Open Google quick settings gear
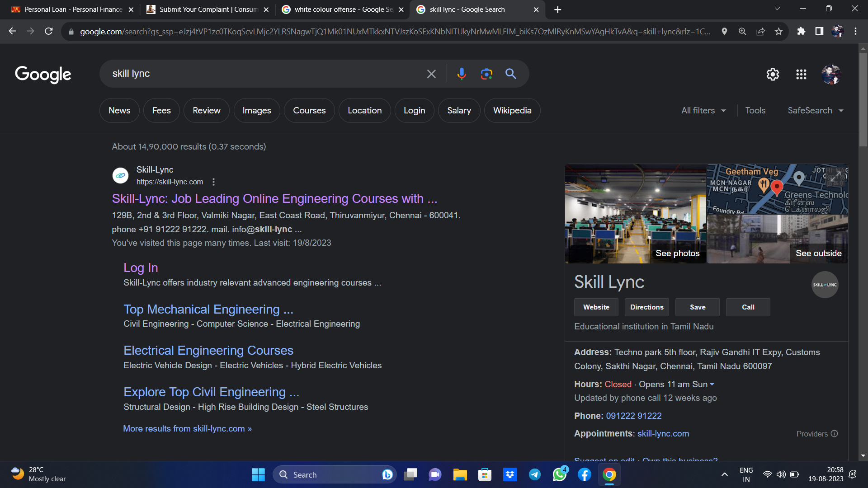The height and width of the screenshot is (488, 868). [x=773, y=74]
